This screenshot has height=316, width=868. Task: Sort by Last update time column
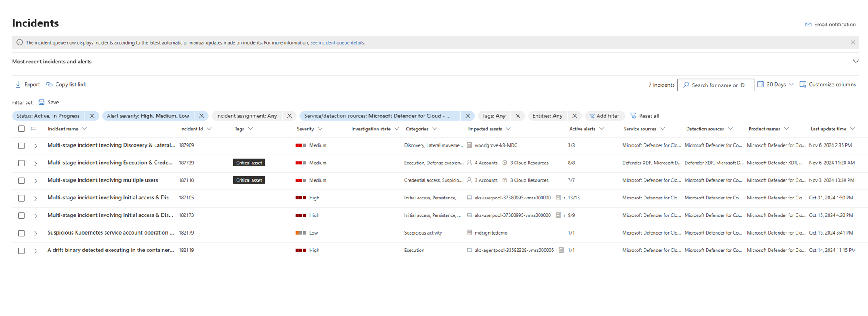(x=828, y=129)
